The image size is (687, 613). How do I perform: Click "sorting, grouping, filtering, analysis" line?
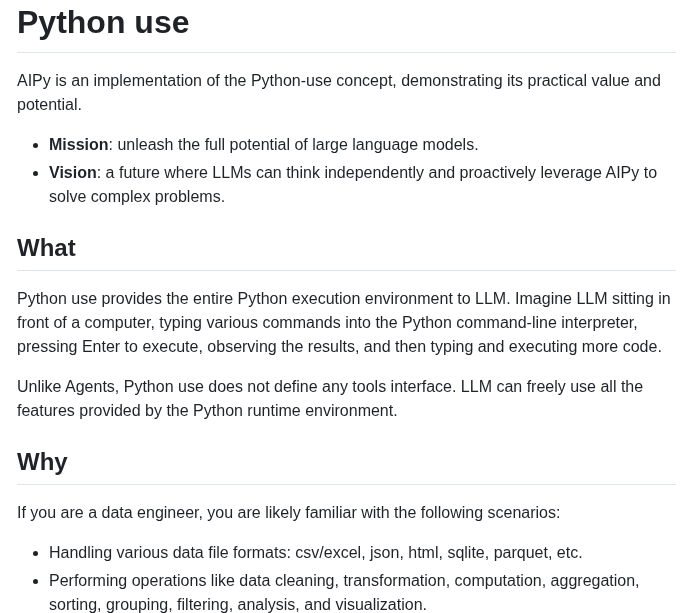[x=237, y=604]
